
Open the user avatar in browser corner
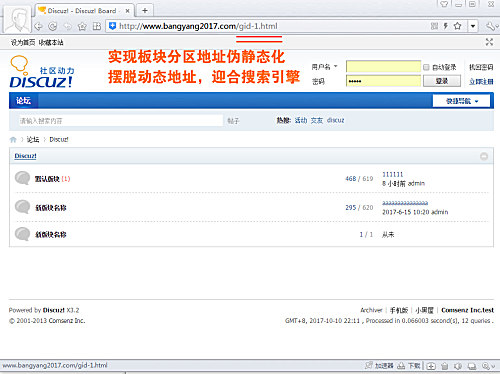pos(17,19)
